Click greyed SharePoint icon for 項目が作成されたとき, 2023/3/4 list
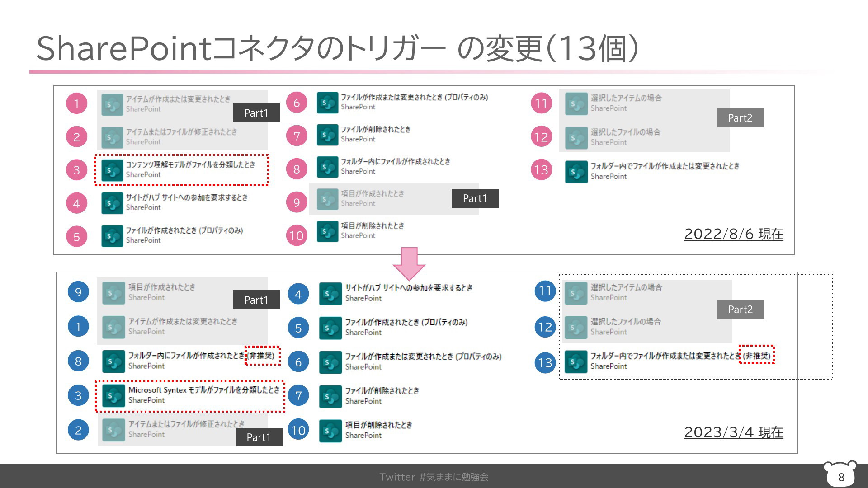Screen dimensions: 868x488 coord(113,293)
